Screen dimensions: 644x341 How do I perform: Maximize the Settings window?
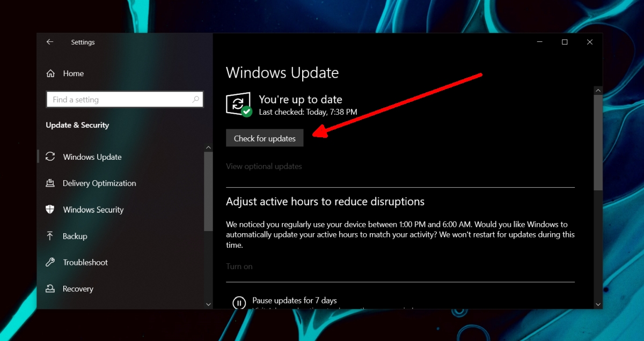pyautogui.click(x=565, y=42)
